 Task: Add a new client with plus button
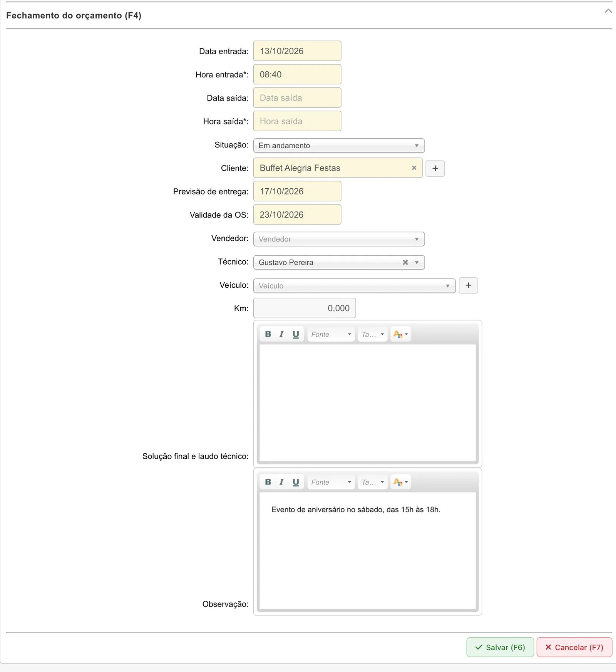(x=435, y=168)
